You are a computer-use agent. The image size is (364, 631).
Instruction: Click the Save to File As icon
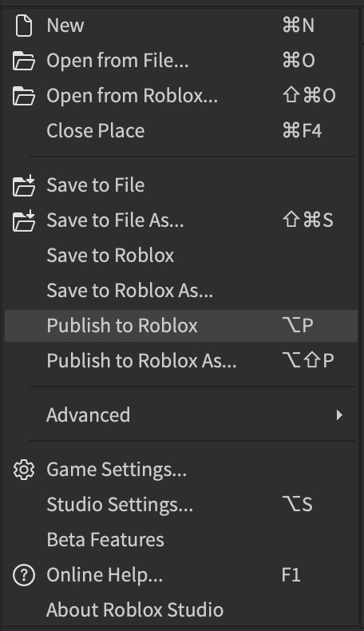[x=24, y=220]
